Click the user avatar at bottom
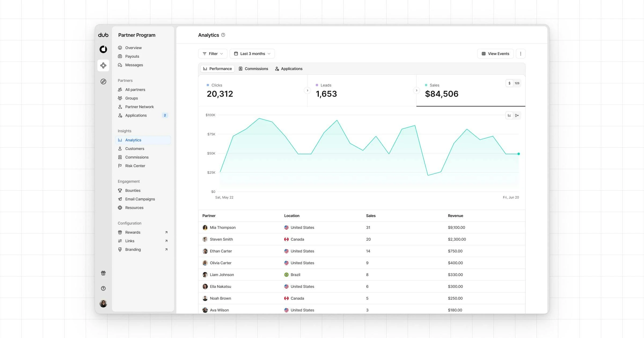 pos(103,304)
